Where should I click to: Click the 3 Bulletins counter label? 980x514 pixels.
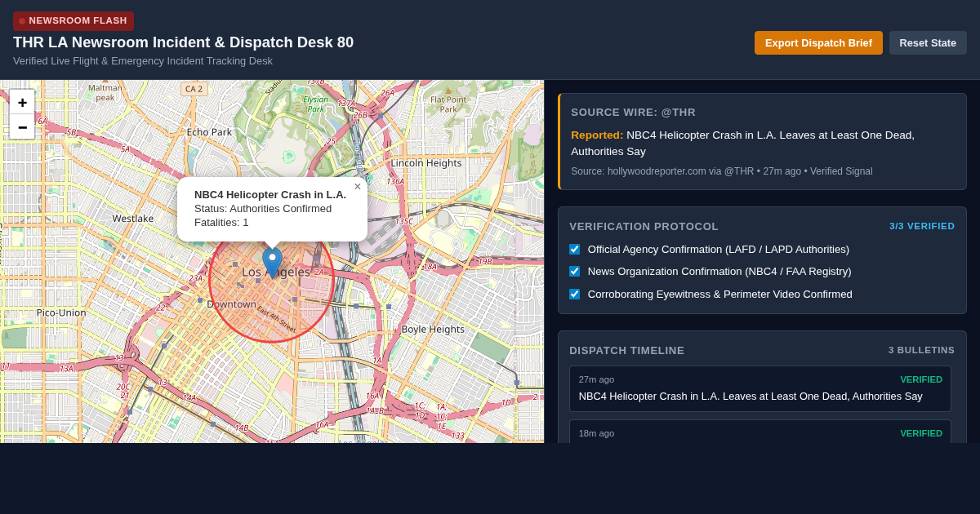tap(921, 350)
